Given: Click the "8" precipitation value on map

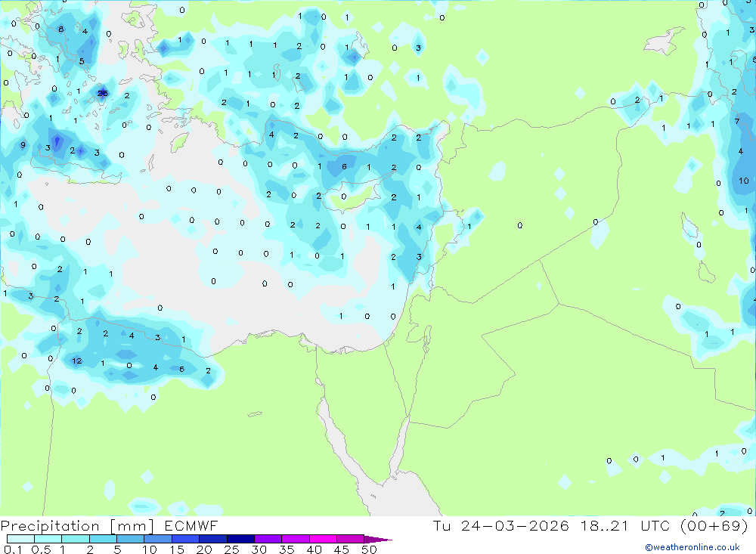Looking at the screenshot, I should (60, 29).
